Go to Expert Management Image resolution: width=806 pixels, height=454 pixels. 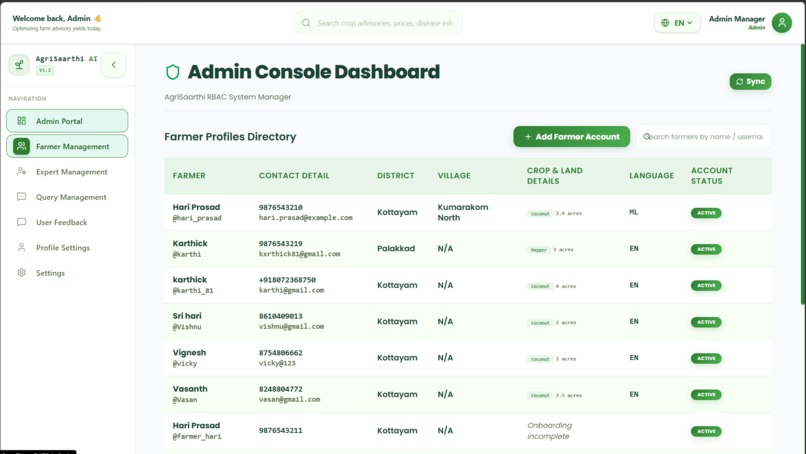pyautogui.click(x=67, y=172)
